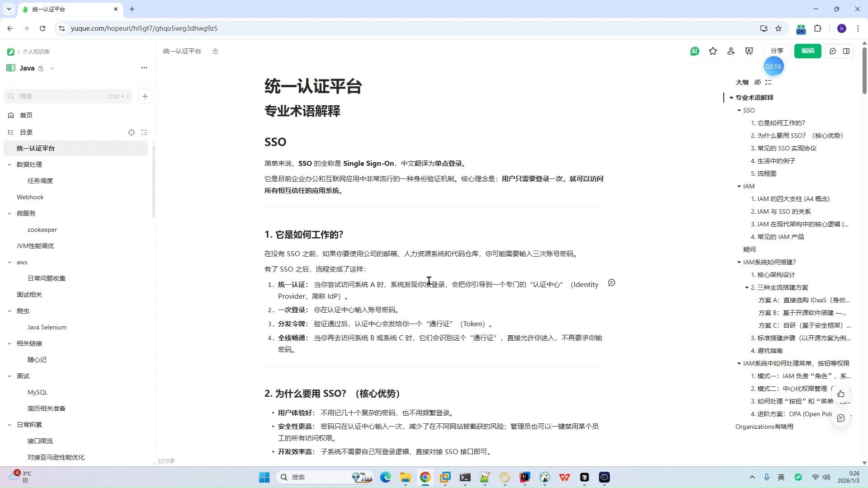Collapse the 日常积累 folder
The image size is (868, 488).
tap(9, 425)
